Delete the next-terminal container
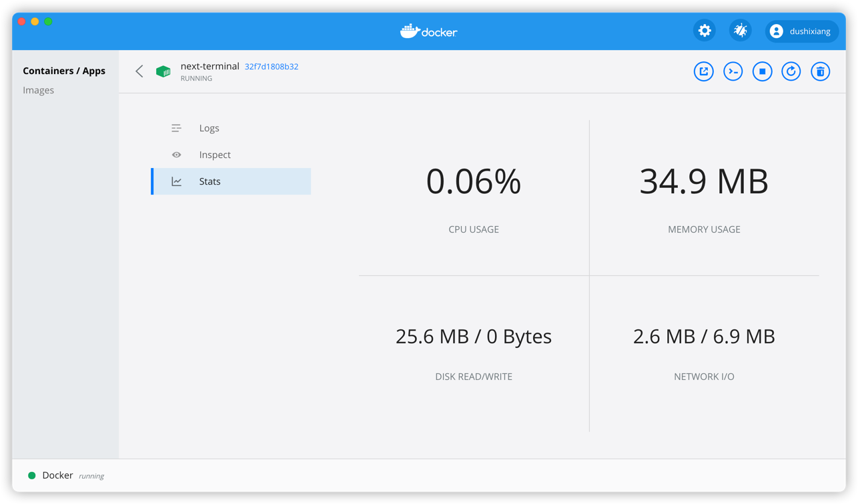Viewport: 858px width, 504px height. pyautogui.click(x=821, y=71)
